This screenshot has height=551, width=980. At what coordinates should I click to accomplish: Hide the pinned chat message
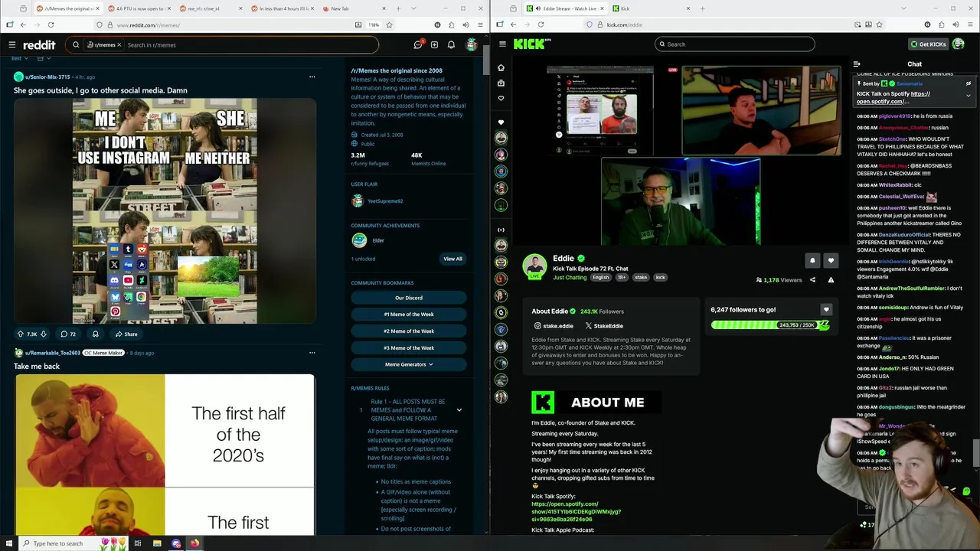969,83
